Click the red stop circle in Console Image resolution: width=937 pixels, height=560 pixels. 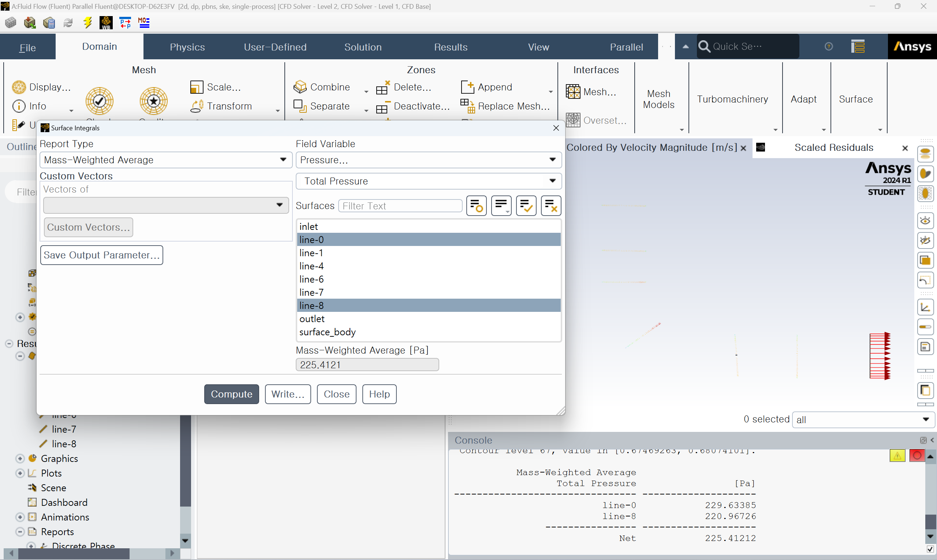pos(917,455)
